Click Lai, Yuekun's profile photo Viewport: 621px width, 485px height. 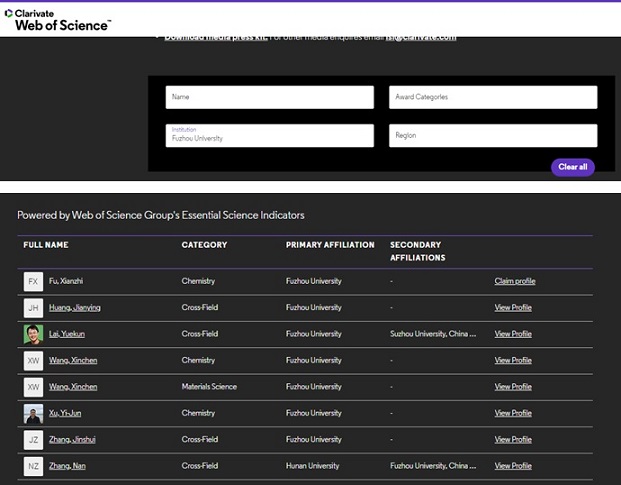tap(33, 334)
